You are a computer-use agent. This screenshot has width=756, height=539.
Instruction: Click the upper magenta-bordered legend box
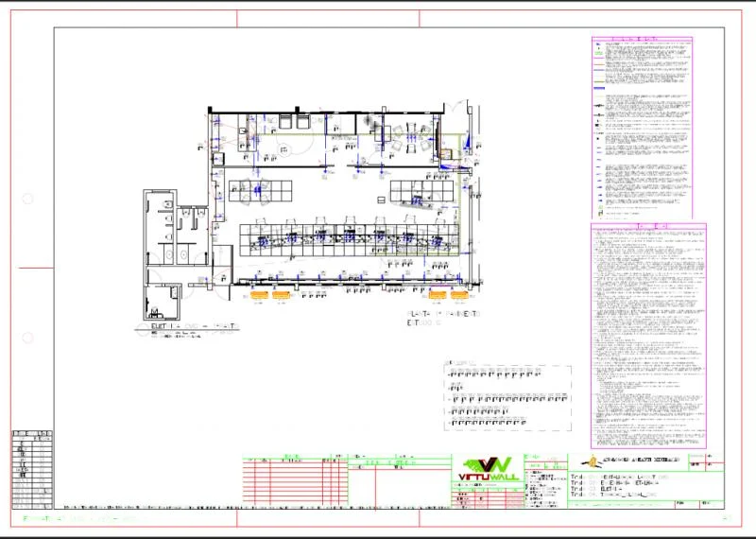642,128
